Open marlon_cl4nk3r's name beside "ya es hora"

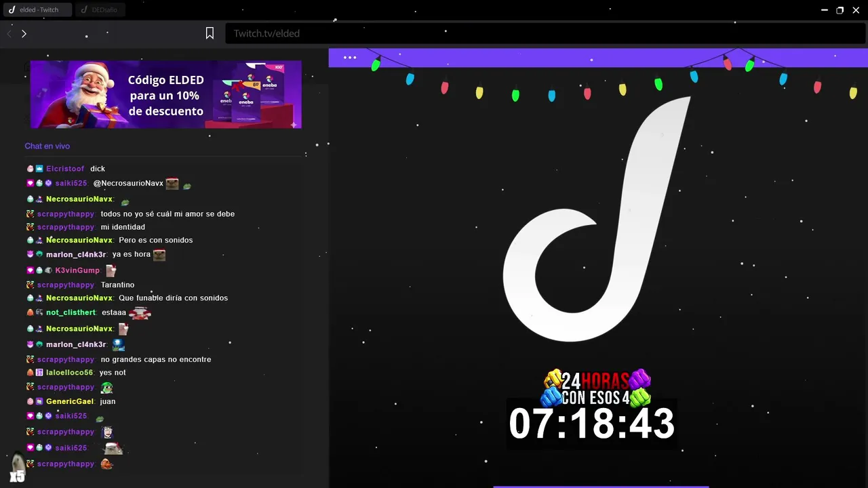76,255
